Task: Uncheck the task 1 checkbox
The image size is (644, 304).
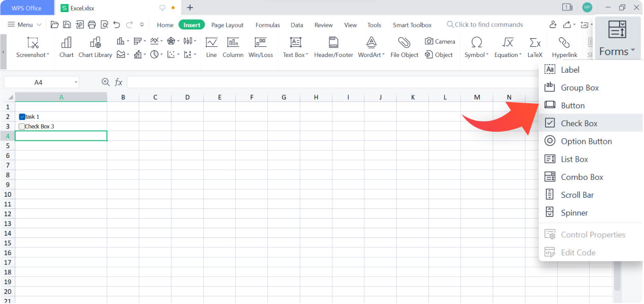Action: coord(22,116)
